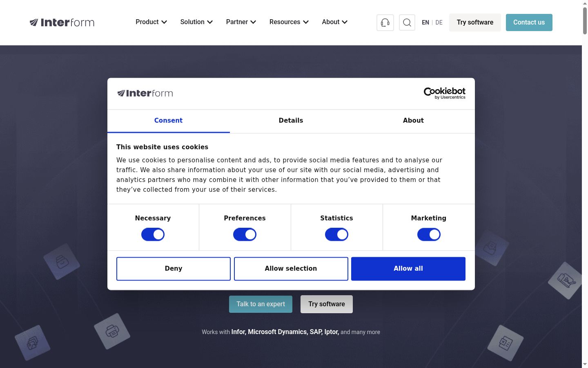
Task: Turn off the Statistics cookie toggle
Action: [x=336, y=235]
